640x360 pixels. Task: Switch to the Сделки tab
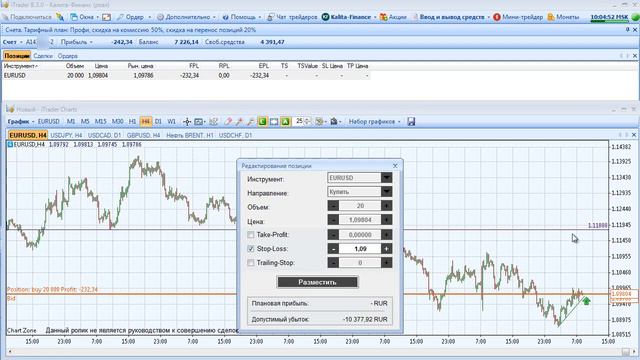[x=43, y=56]
